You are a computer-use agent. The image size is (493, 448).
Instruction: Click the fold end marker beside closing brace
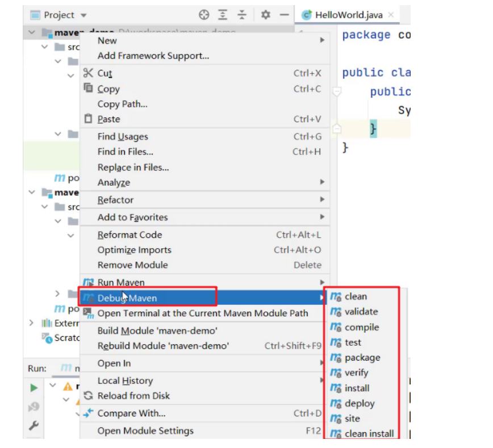[x=337, y=128]
